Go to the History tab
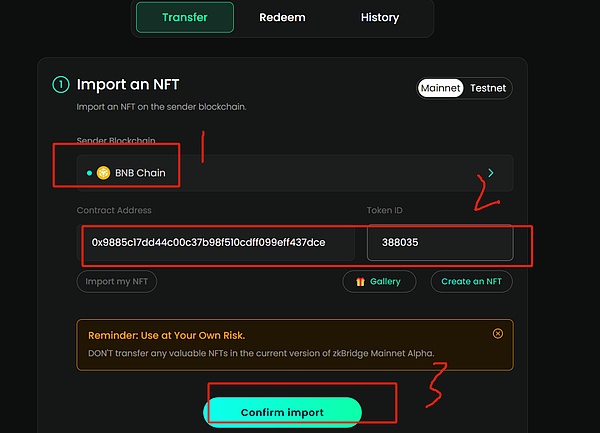 tap(379, 18)
